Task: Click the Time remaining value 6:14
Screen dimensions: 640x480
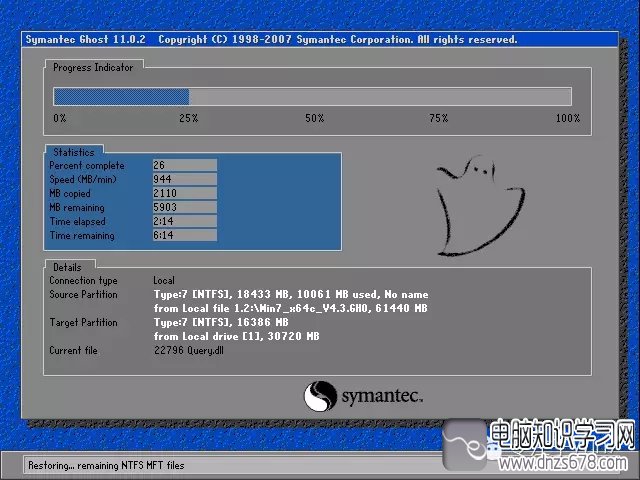Action: [184, 235]
